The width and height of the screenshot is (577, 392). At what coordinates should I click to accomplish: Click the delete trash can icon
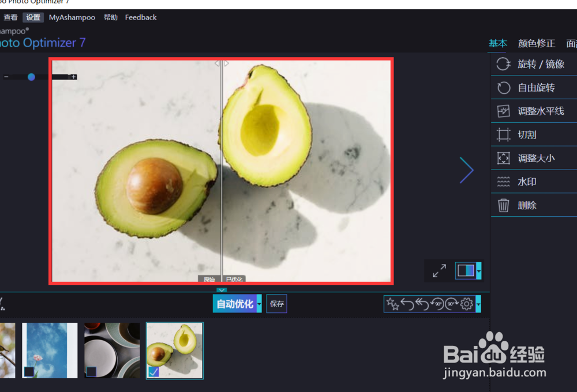[503, 205]
